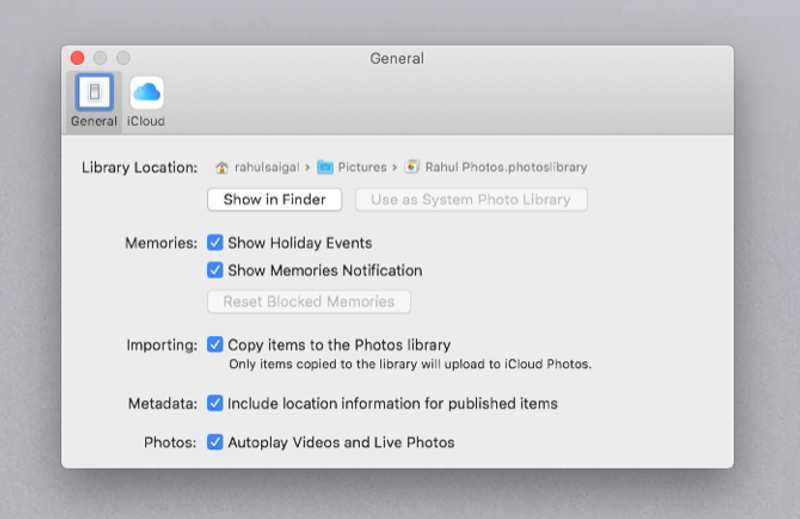Viewport: 800px width, 519px height.
Task: Click the Pictures folder icon in path
Action: 325,168
